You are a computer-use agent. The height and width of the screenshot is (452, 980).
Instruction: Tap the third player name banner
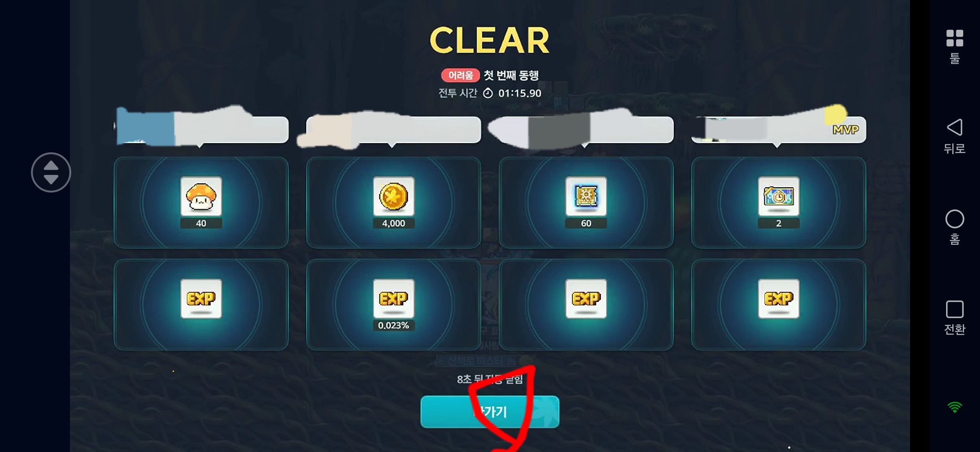586,129
